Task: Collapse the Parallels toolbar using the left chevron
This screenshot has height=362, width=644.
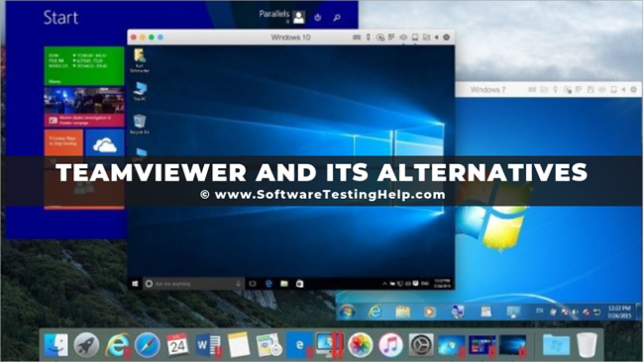Action: (x=436, y=37)
